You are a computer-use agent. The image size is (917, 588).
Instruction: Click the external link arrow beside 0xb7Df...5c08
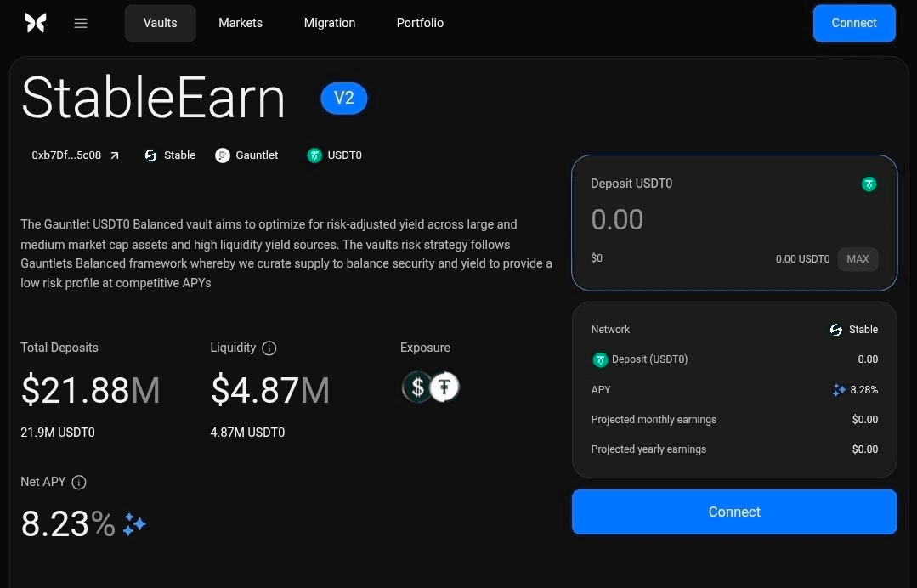(115, 155)
